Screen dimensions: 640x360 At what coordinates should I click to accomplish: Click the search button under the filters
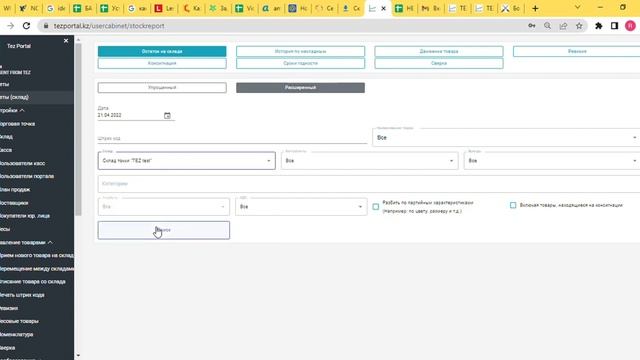click(164, 230)
